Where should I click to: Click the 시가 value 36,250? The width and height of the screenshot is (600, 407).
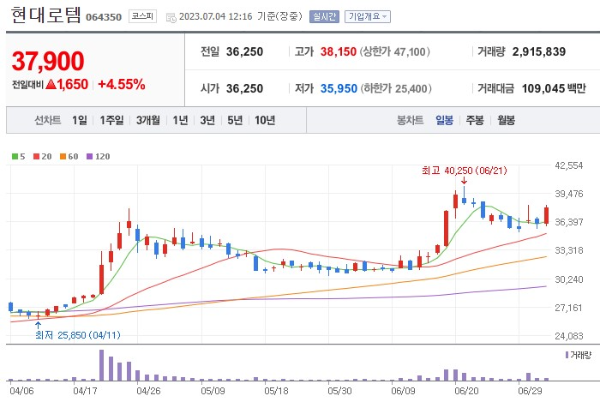pyautogui.click(x=245, y=89)
